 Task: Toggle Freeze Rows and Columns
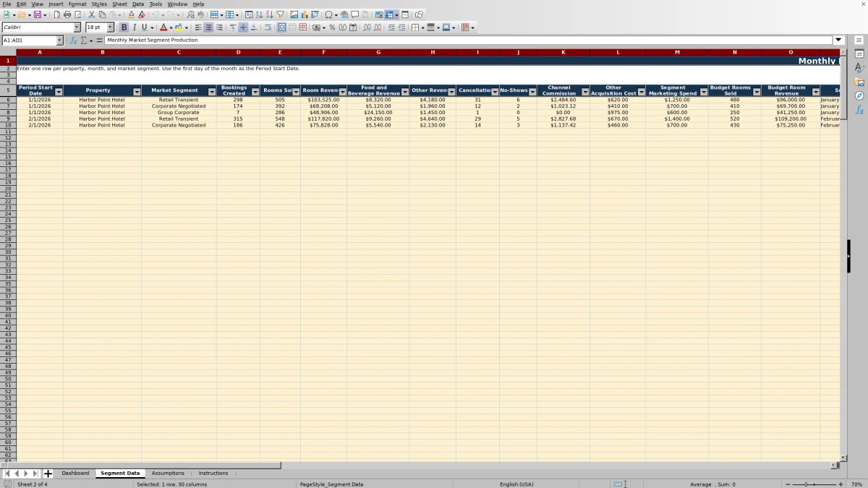(389, 14)
